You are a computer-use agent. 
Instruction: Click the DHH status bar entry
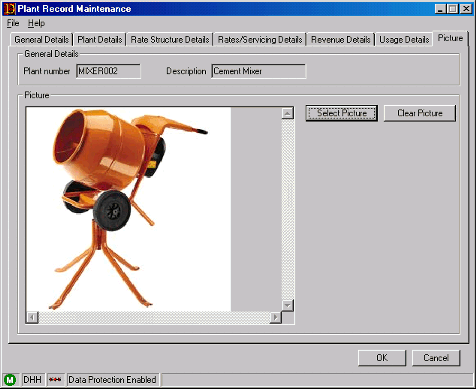point(32,380)
